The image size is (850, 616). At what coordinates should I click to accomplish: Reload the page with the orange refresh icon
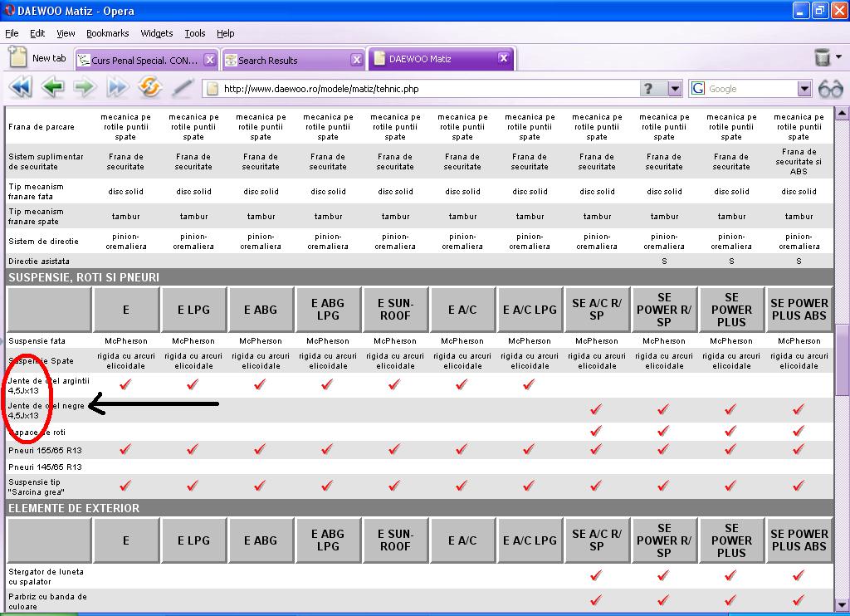coord(149,87)
